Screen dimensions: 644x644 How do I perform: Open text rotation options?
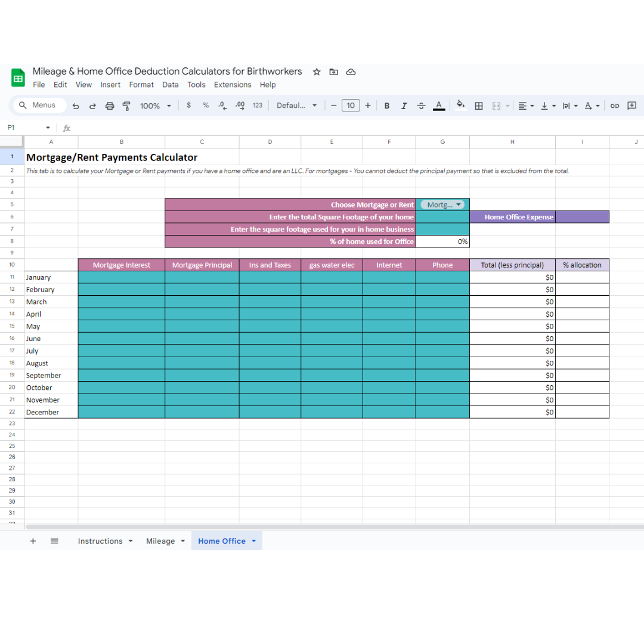[592, 106]
